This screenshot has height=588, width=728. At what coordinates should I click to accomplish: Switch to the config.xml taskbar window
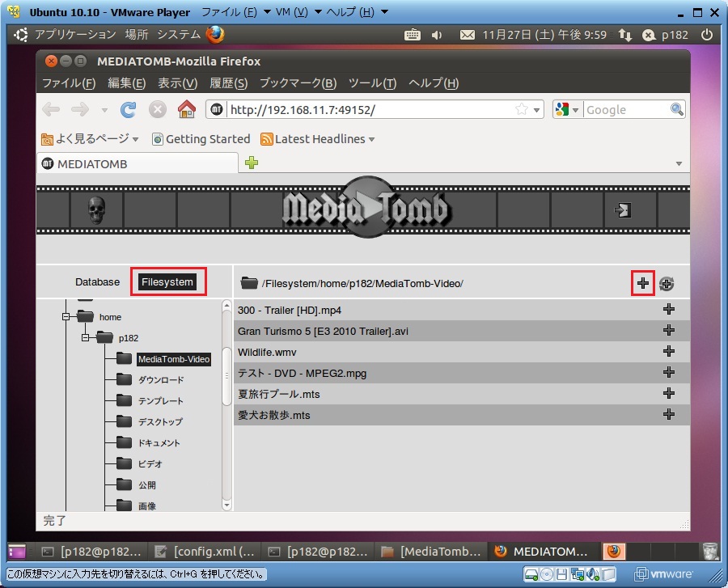[x=205, y=552]
